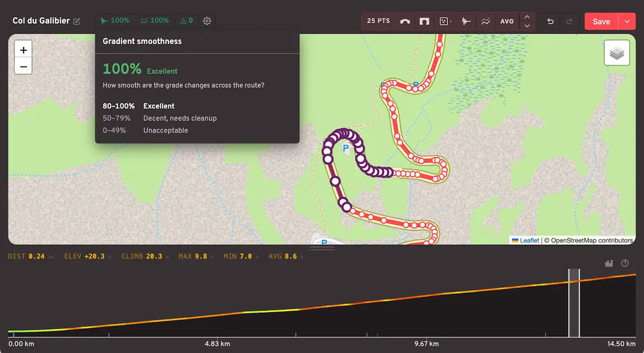Image resolution: width=644 pixels, height=353 pixels.
Task: Click the Gradient smoothness popup heading
Action: [x=142, y=41]
